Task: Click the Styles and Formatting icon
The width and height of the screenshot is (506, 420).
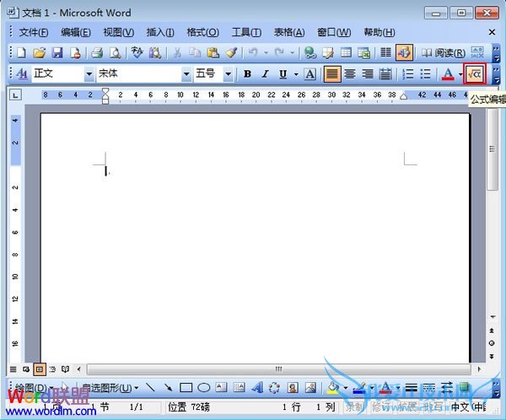Action: click(21, 74)
